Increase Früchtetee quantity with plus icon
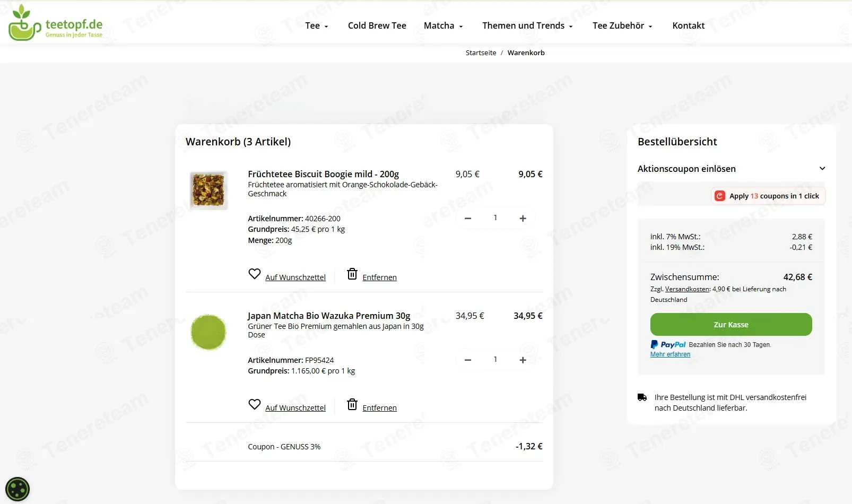Viewport: 852px width, 504px height. point(523,218)
